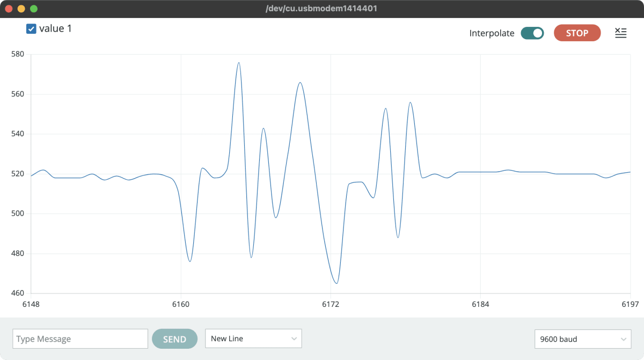Open the New Line ending dropdown

253,339
